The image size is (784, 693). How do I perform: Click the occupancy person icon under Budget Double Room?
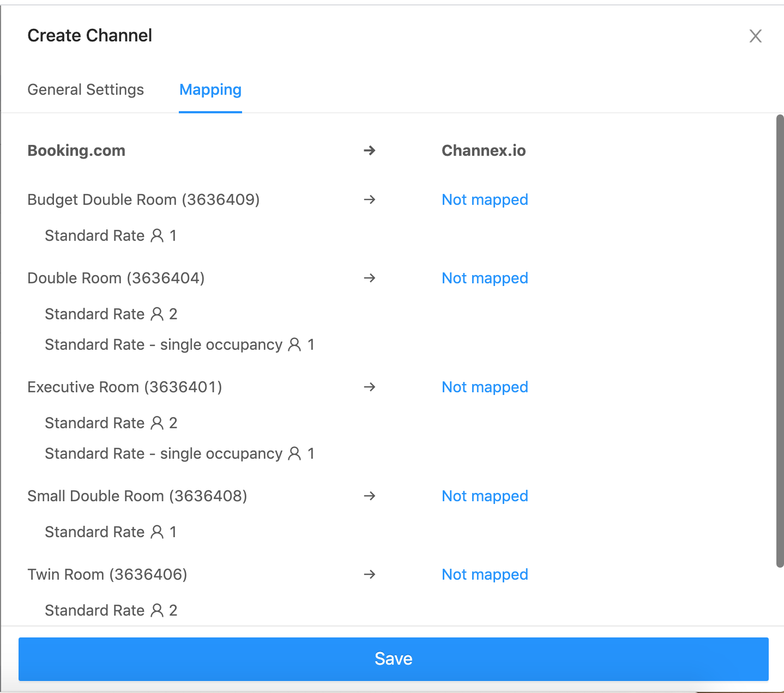(157, 235)
